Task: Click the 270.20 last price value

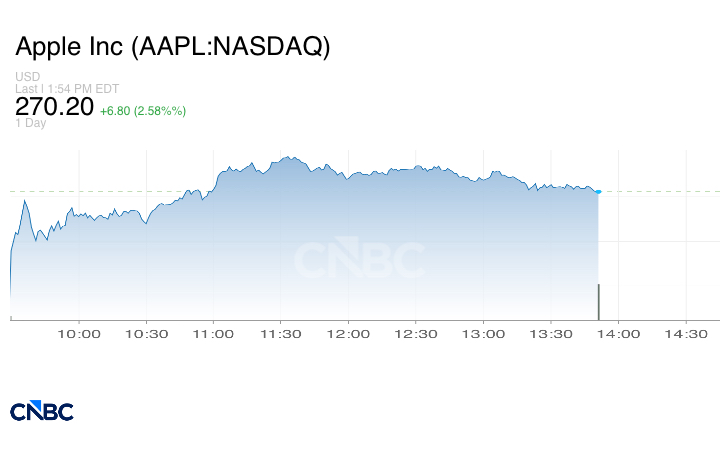Action: click(x=54, y=106)
